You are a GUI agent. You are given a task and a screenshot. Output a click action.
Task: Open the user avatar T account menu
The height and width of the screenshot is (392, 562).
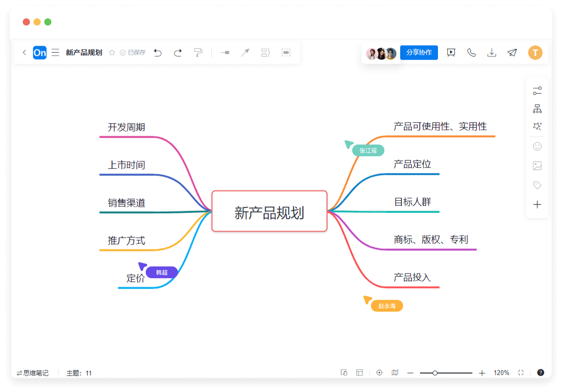(x=535, y=53)
